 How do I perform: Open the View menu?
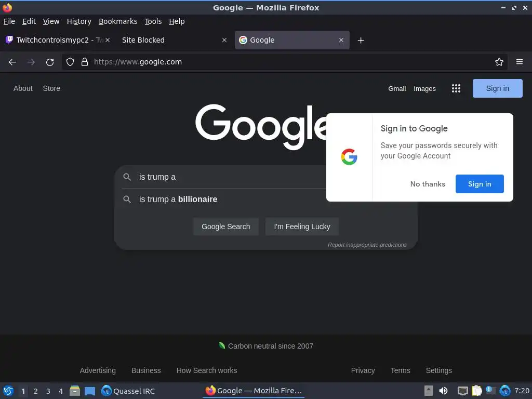[51, 21]
